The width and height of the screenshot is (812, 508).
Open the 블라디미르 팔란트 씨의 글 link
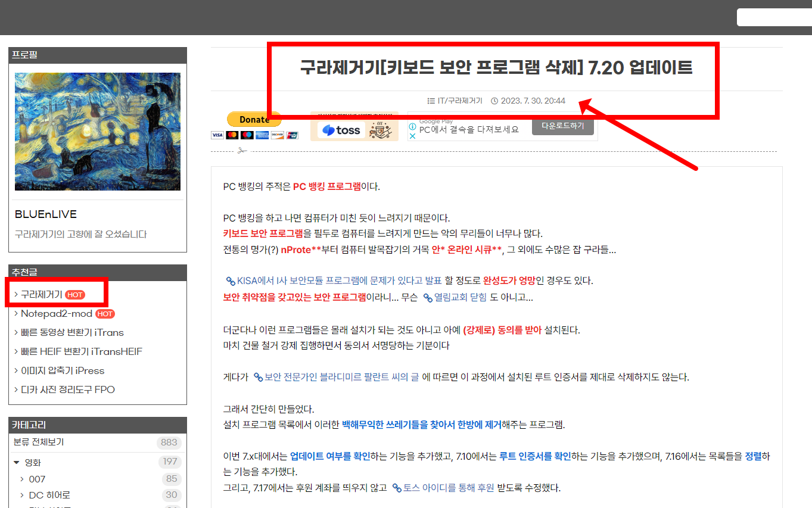pos(337,377)
